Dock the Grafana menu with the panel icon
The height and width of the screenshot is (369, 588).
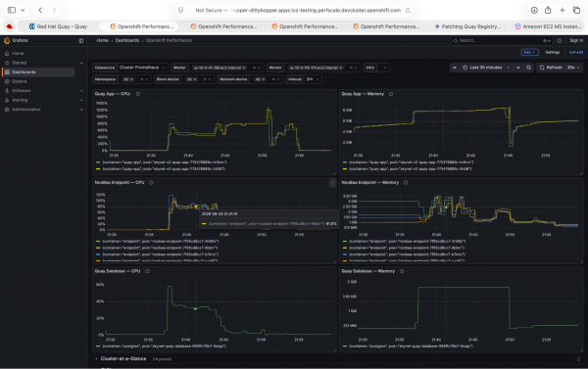pos(81,40)
